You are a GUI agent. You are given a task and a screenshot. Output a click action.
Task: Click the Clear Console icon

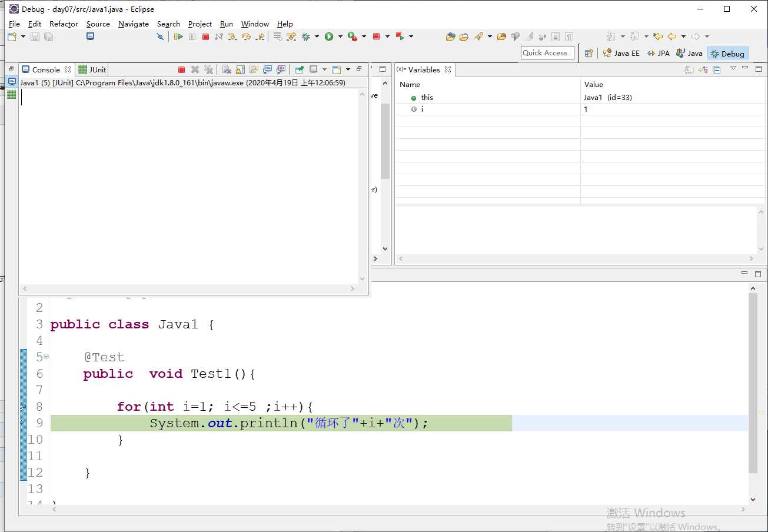coord(227,69)
